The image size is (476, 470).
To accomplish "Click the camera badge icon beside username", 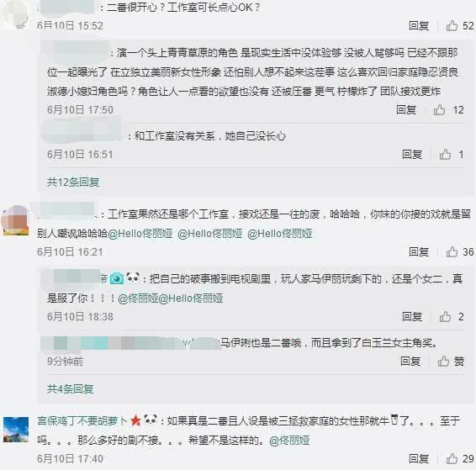I will (117, 278).
